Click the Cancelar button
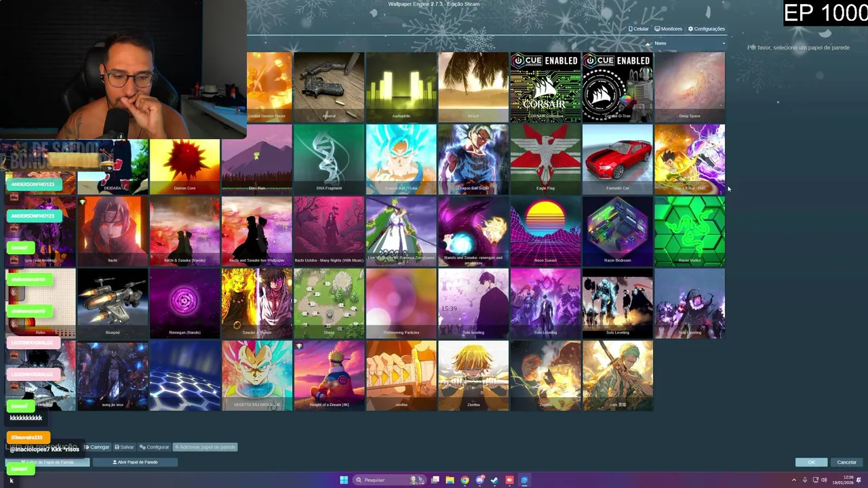This screenshot has height=488, width=868. point(846,462)
